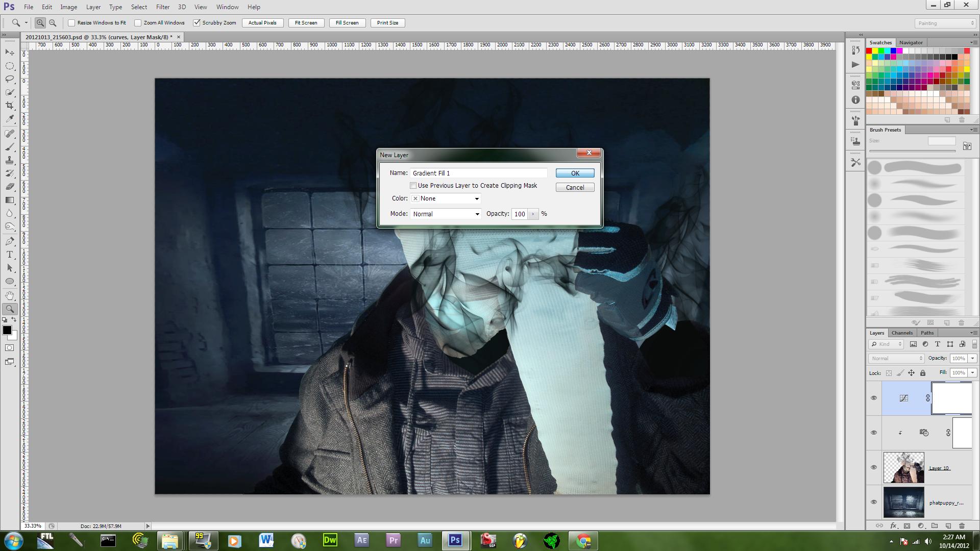Hide the Layer 10 layer
The width and height of the screenshot is (980, 551).
pos(873,467)
